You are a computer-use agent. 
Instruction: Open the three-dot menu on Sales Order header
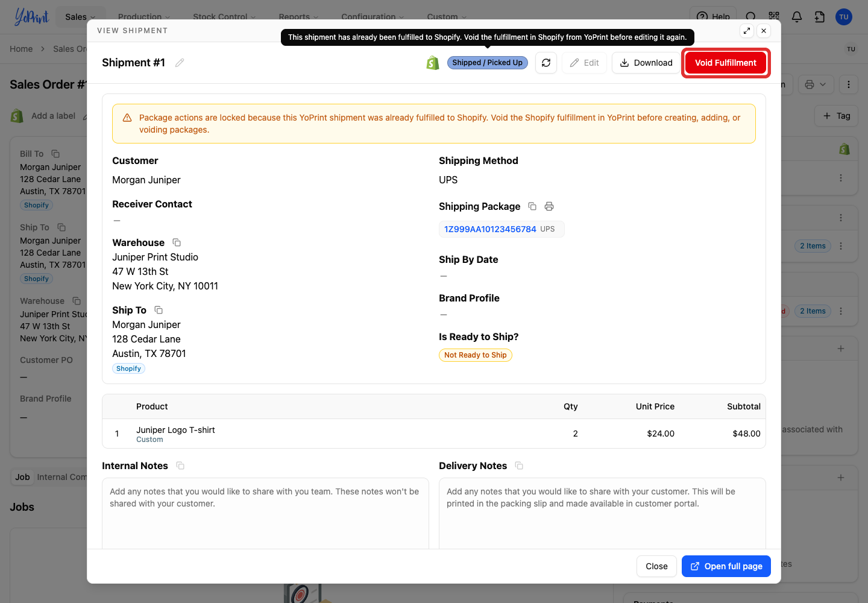point(849,84)
